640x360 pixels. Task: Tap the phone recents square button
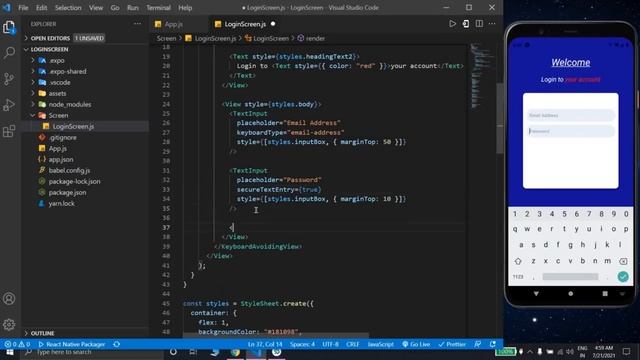(x=605, y=293)
